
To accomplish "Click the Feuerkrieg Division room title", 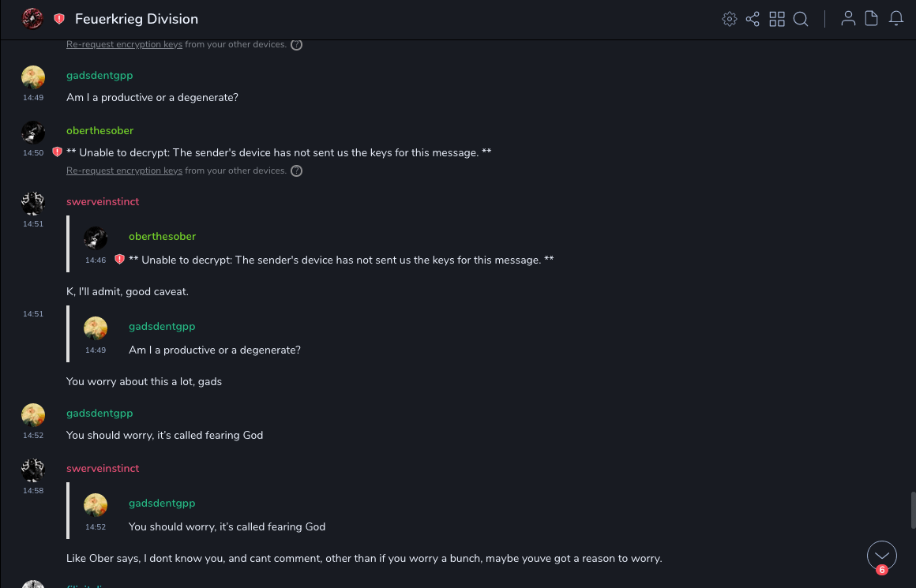I will click(137, 19).
